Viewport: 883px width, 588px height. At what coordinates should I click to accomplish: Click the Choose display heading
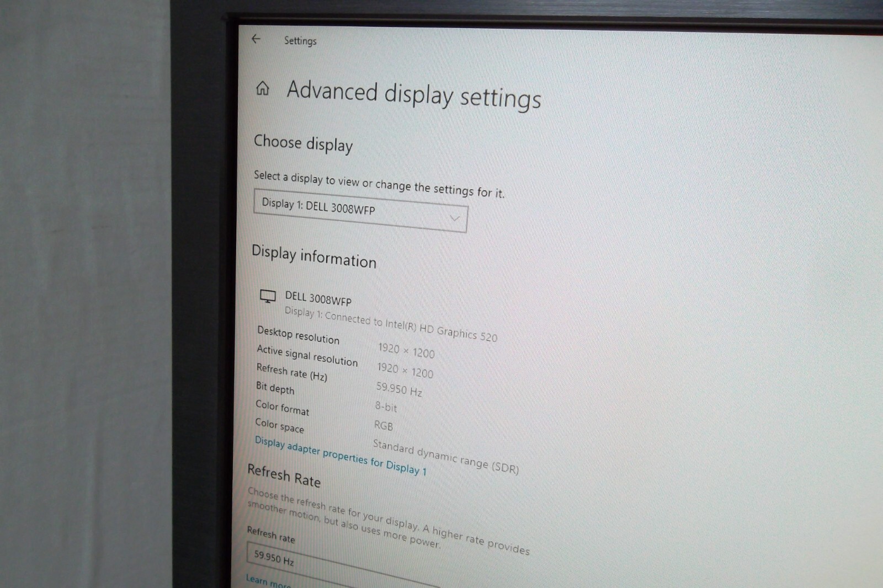303,143
